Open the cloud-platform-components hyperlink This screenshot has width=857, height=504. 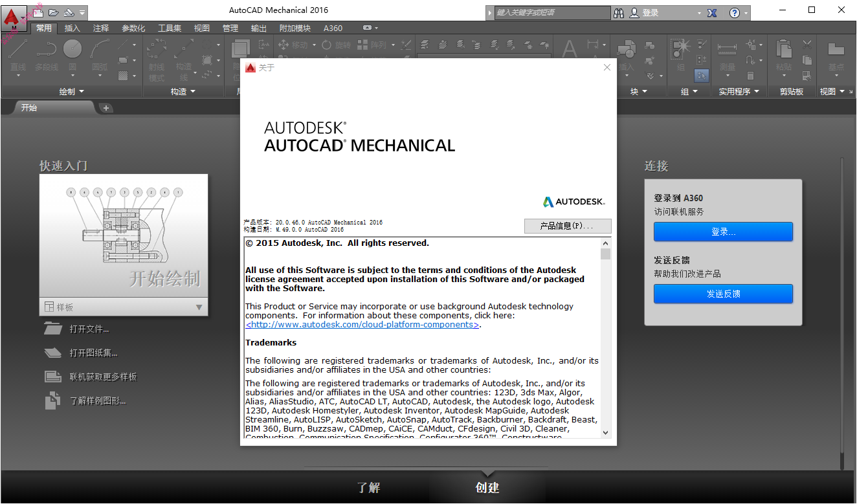point(362,325)
